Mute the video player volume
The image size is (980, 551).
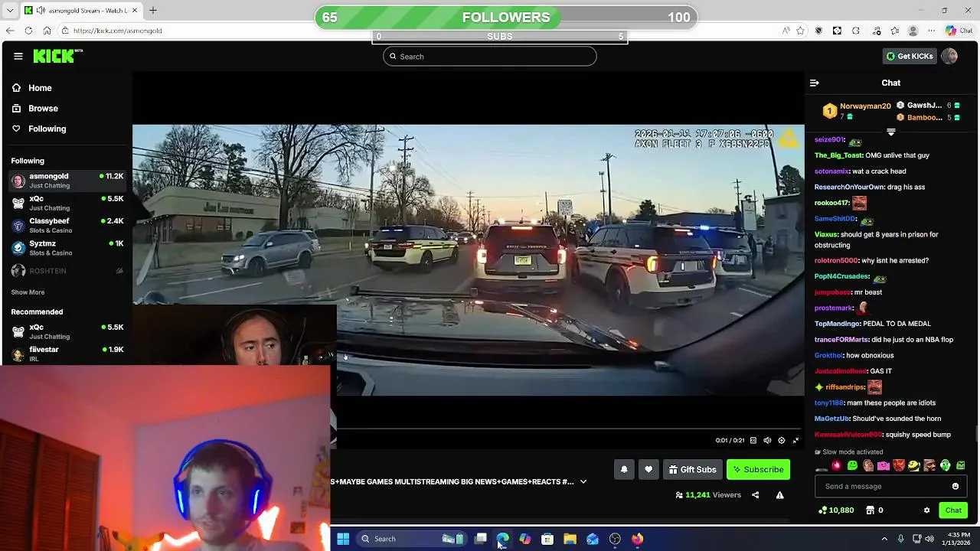(x=767, y=441)
